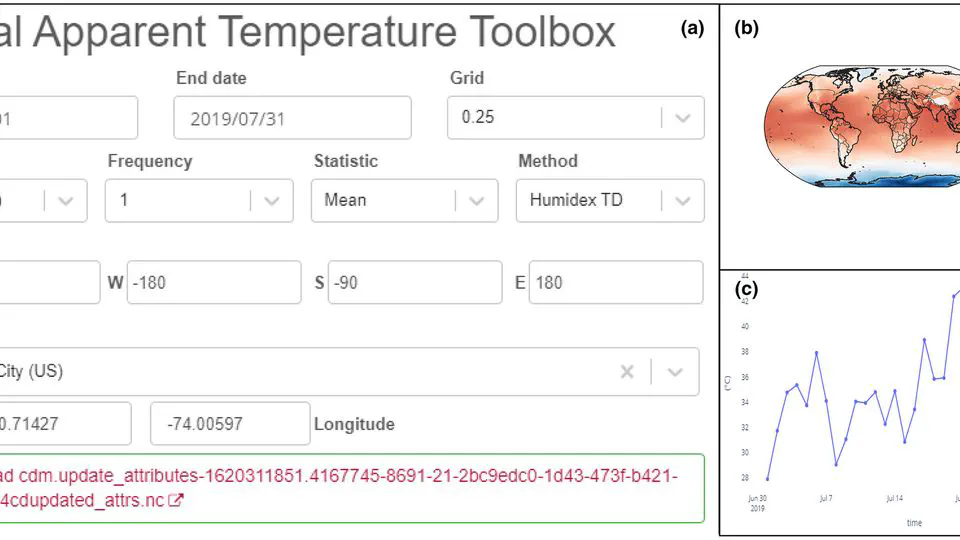Image resolution: width=960 pixels, height=540 pixels.
Task: Click the End date input field
Action: pyautogui.click(x=292, y=118)
